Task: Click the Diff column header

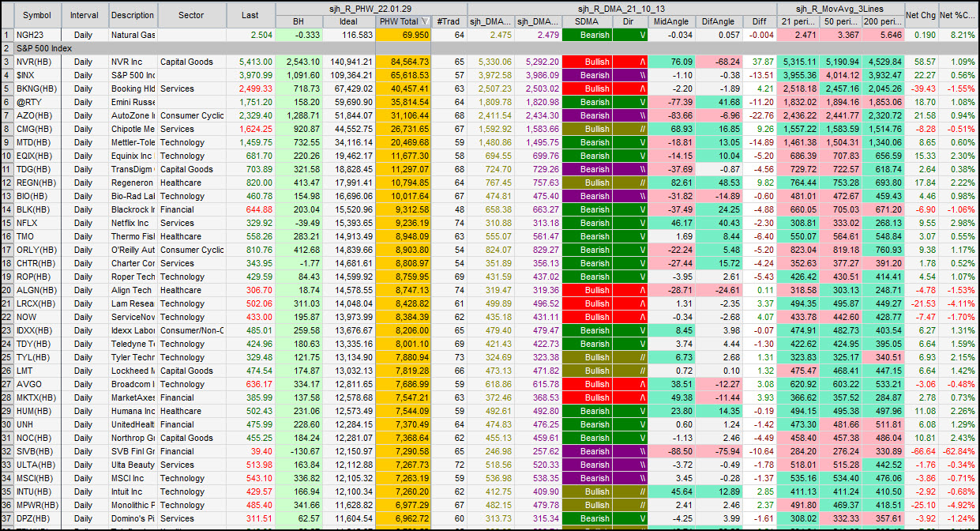Action: tap(760, 21)
